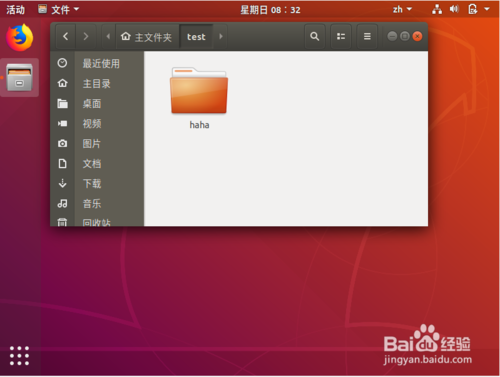
Task: Click the music note icon beside 音乐
Action: coord(62,203)
